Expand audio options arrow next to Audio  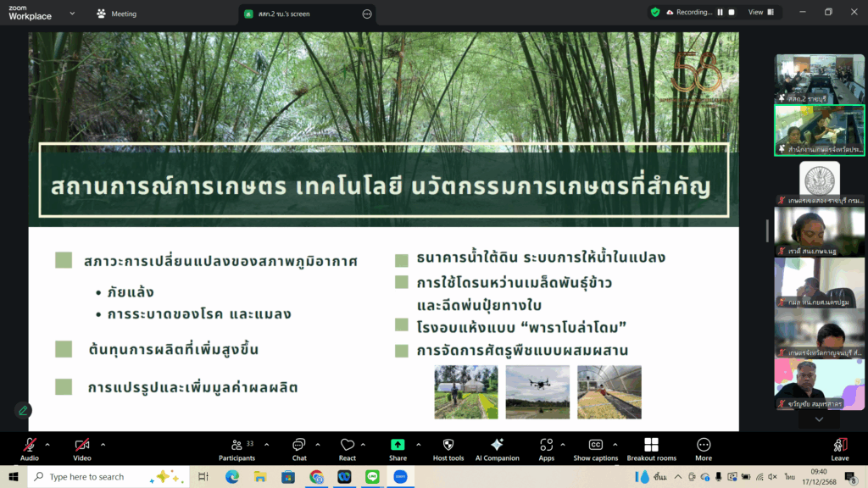(x=47, y=445)
